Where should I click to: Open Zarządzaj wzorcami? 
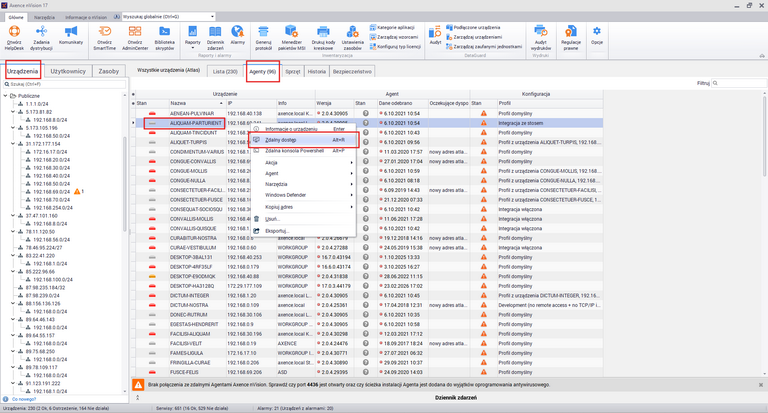click(394, 37)
